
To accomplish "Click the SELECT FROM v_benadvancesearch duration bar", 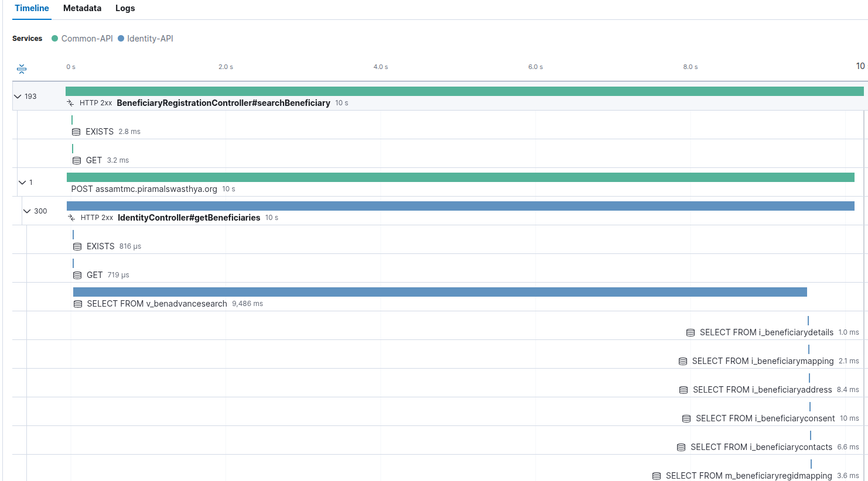I will coord(439,292).
